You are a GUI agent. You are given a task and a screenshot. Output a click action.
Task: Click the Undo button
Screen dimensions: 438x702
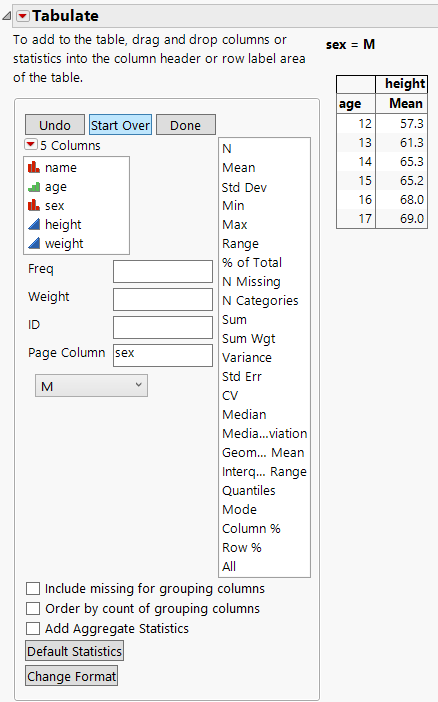(x=55, y=125)
